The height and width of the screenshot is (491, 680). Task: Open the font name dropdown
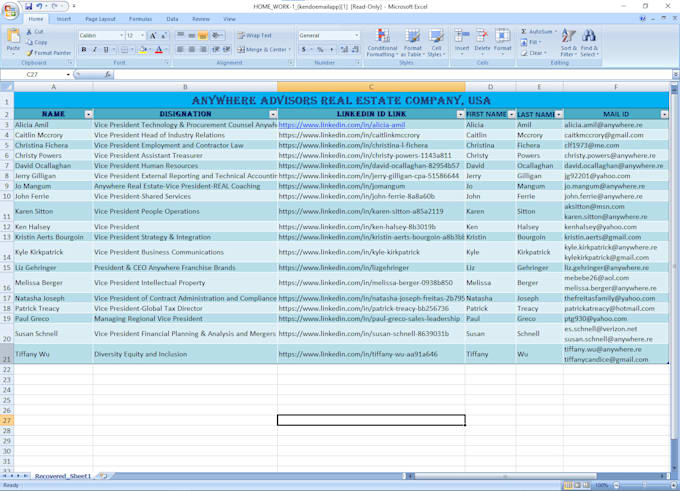tap(121, 36)
